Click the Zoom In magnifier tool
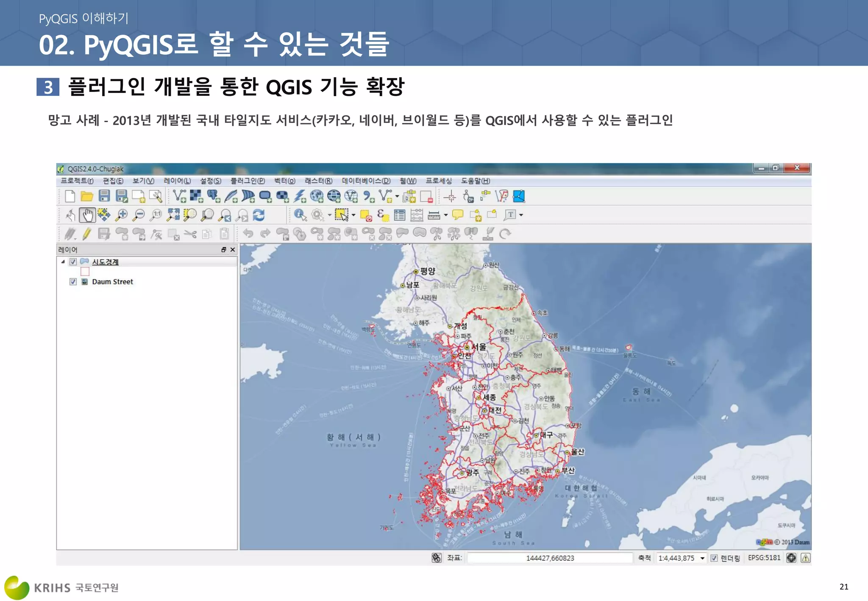The height and width of the screenshot is (601, 868). pos(122,215)
